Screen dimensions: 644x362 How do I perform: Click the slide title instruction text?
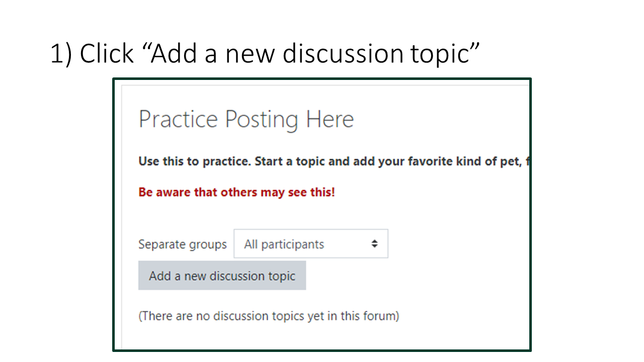pos(265,53)
